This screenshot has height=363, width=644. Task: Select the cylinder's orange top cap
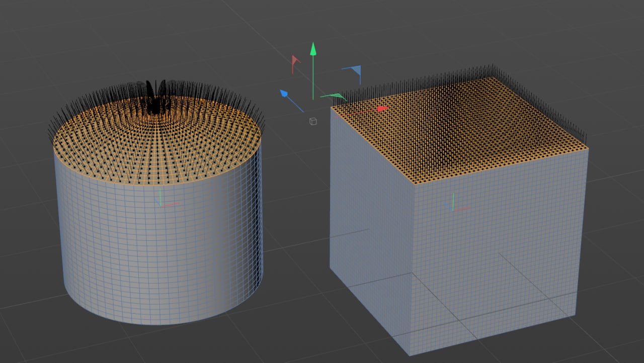click(157, 142)
